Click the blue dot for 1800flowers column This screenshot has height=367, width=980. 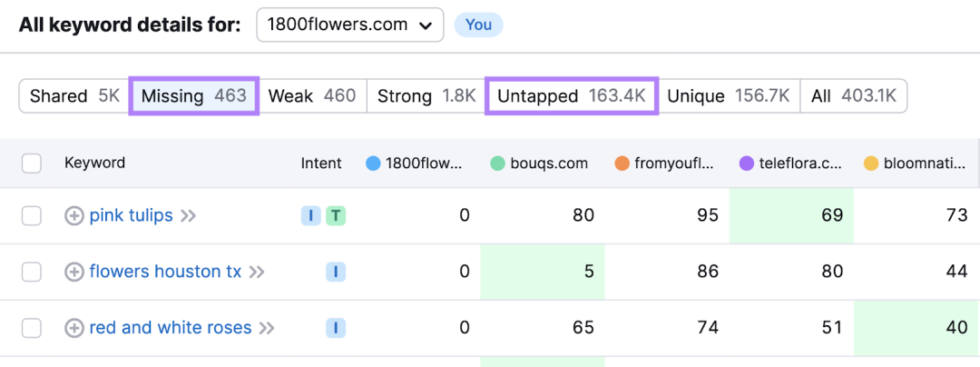tap(373, 164)
